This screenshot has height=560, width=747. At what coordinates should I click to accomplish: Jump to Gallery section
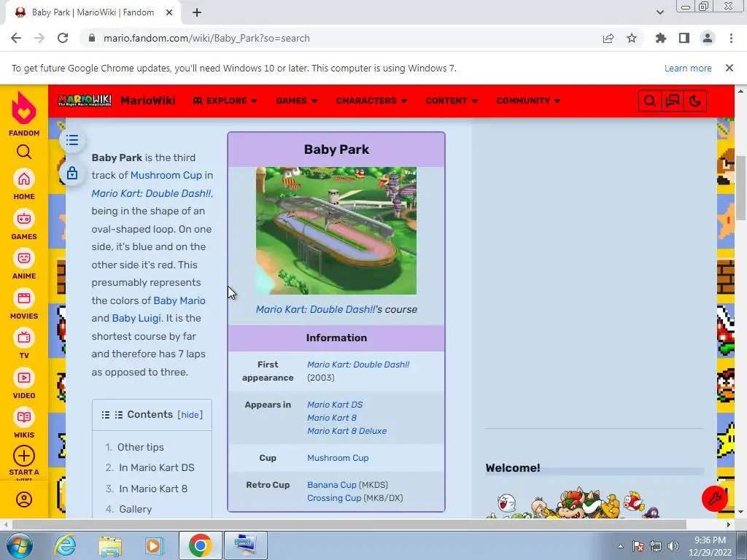(x=135, y=509)
